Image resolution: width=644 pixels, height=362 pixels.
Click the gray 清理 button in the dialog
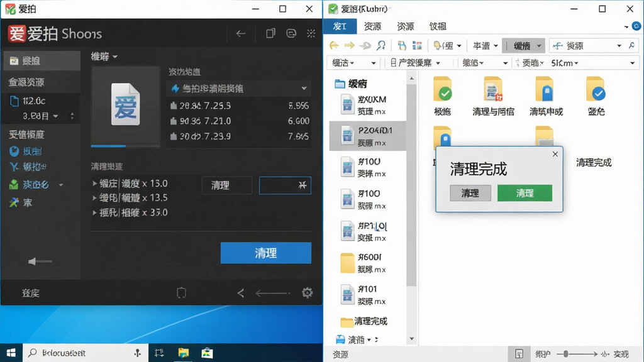coord(470,193)
